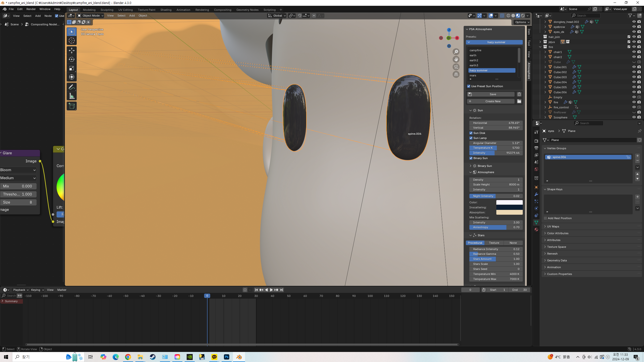Screen dimensions: 644x362
Task: Open Physics properties tab icon
Action: click(536, 208)
